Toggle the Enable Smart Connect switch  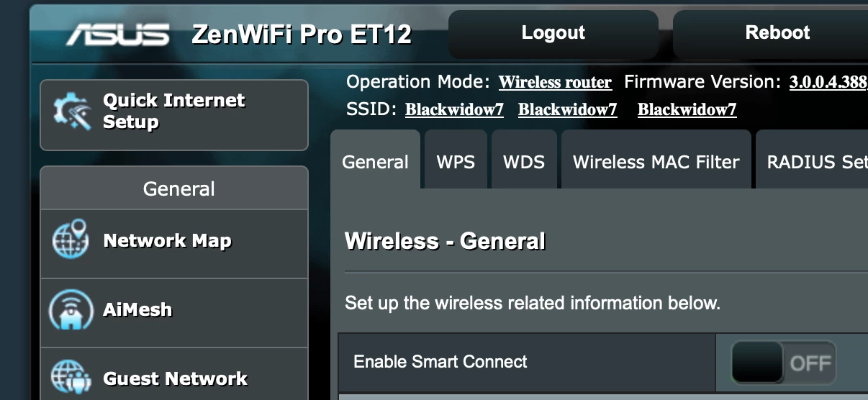click(x=783, y=362)
